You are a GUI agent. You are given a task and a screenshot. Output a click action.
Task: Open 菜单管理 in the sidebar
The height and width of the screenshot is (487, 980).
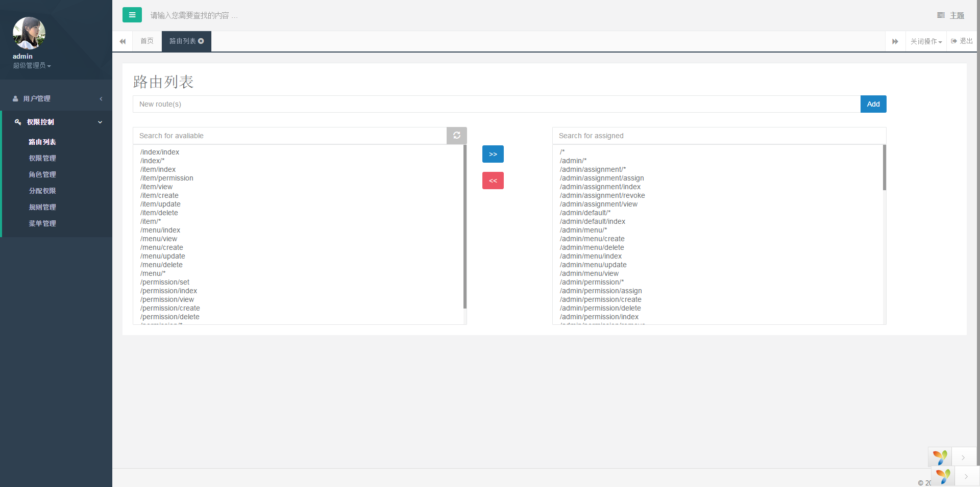(x=42, y=223)
